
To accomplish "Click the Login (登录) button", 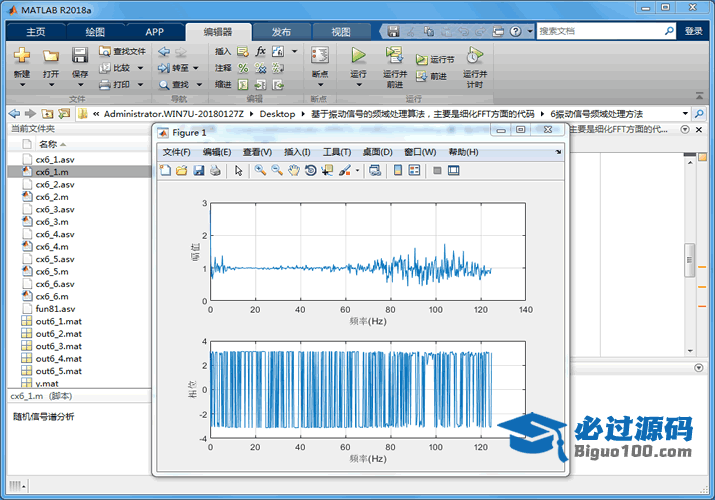I will (x=693, y=32).
